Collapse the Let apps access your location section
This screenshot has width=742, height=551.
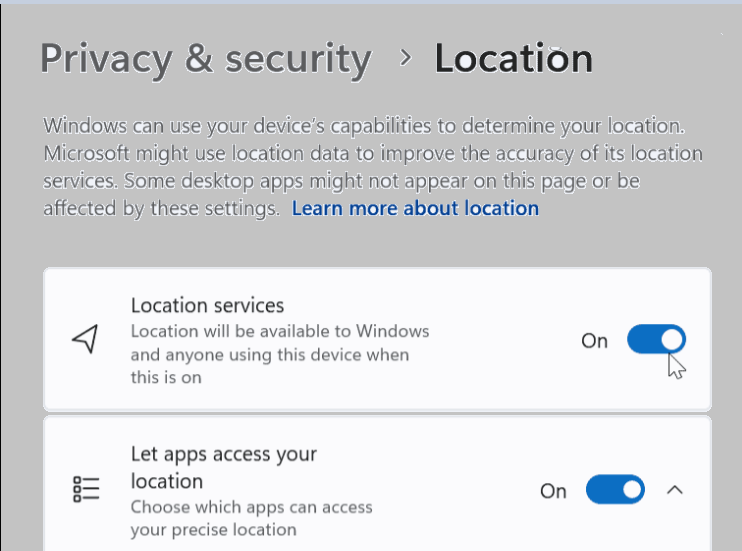[675, 490]
